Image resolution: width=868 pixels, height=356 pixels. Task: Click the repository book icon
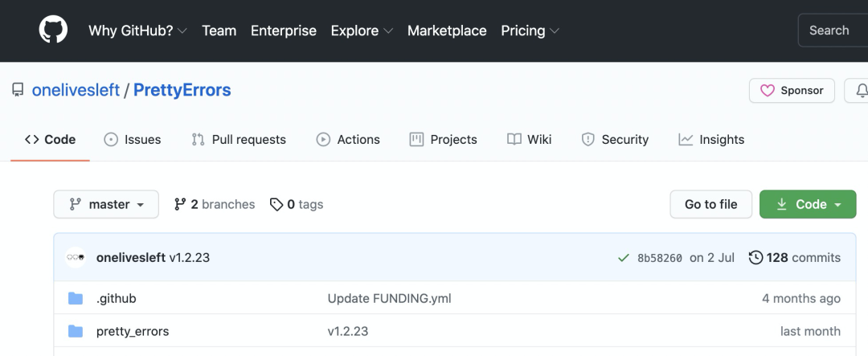(x=18, y=90)
